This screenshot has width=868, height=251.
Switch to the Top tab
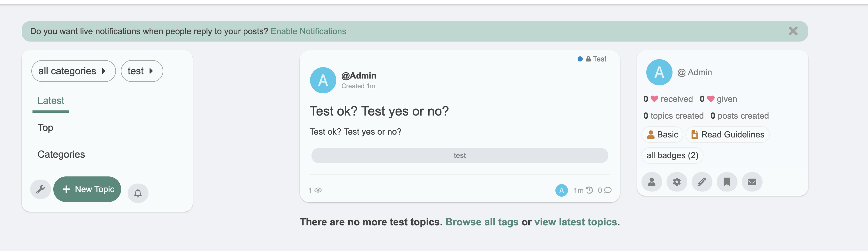(46, 127)
